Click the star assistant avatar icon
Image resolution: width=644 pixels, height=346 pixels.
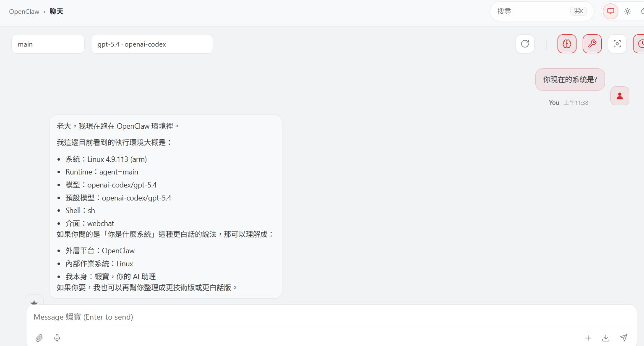pos(34,302)
